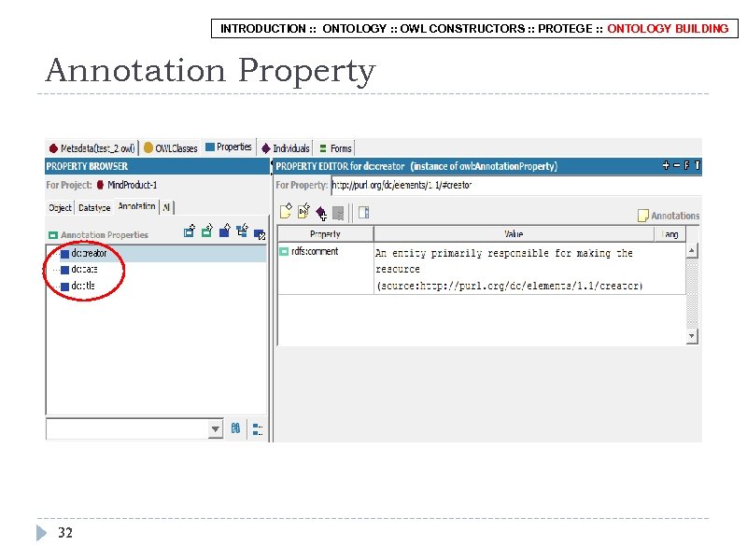The height and width of the screenshot is (560, 747).
Task: Switch to the Individuals tab
Action: click(x=289, y=147)
